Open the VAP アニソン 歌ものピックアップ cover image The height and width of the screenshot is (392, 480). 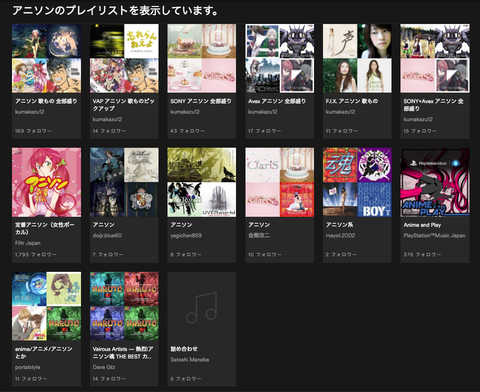click(124, 58)
